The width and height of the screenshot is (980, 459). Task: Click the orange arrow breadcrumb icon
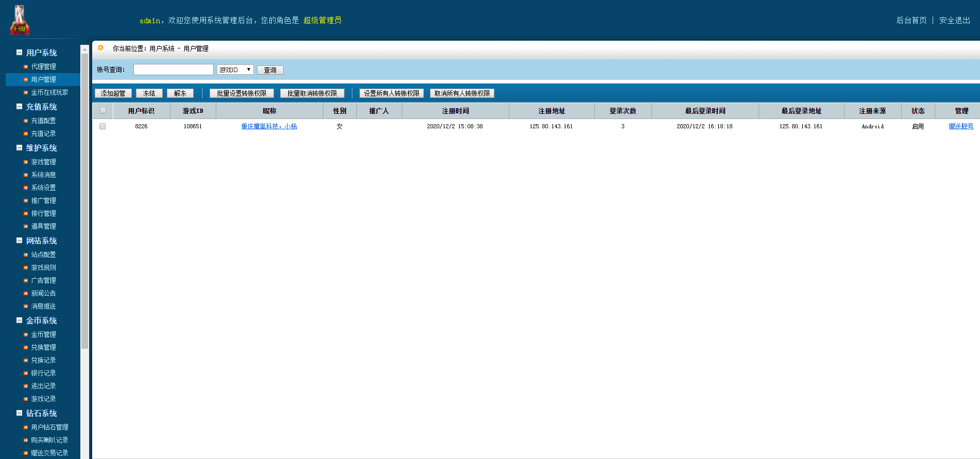click(101, 48)
